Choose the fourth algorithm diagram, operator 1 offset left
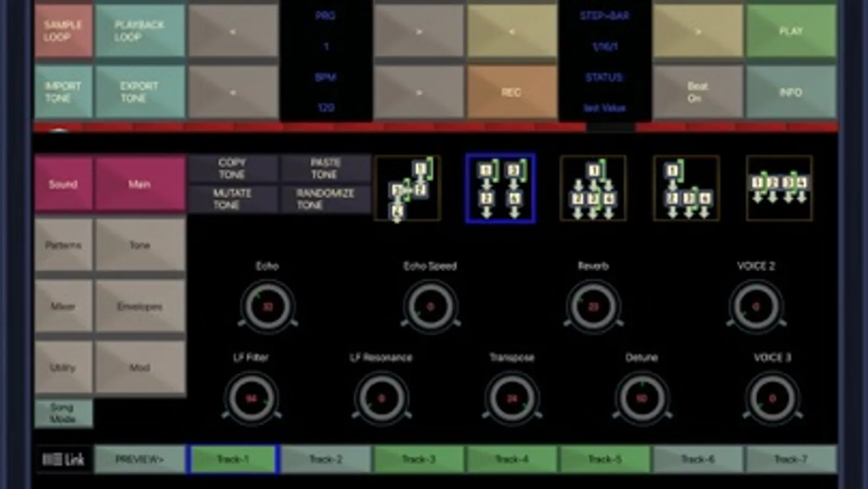Image resolution: width=868 pixels, height=489 pixels. point(687,188)
